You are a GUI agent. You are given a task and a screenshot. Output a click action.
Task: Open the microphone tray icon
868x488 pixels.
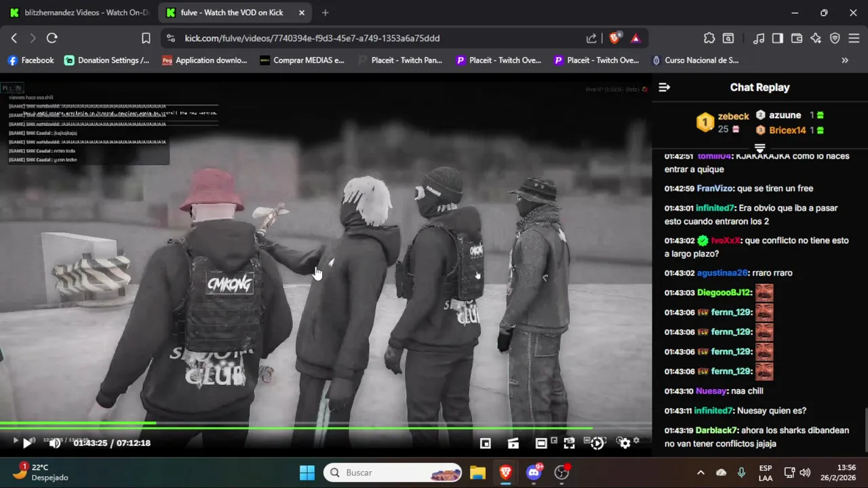[x=741, y=472]
